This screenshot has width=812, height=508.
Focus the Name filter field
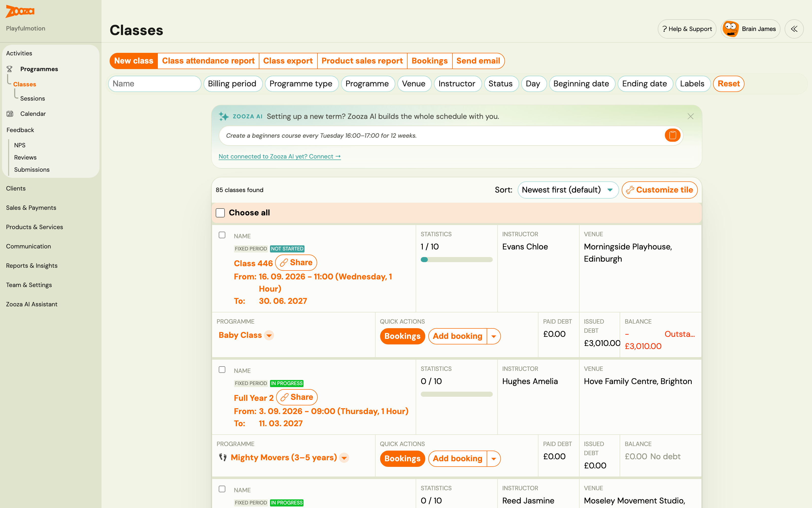point(155,84)
